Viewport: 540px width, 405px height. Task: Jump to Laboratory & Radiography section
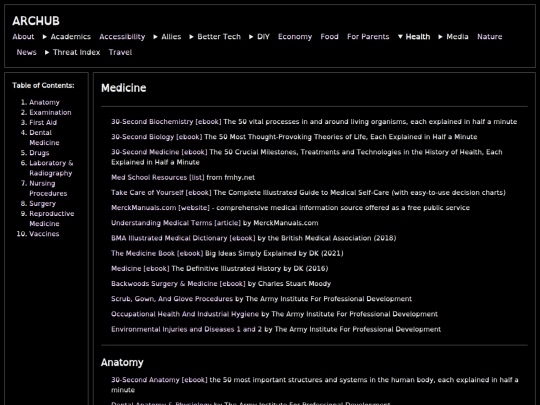pos(51,168)
